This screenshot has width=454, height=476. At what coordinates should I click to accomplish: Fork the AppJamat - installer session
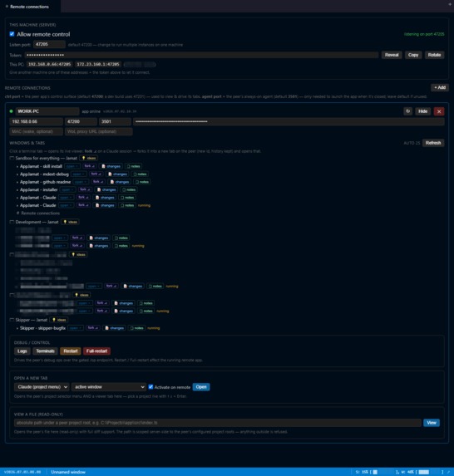85,189
